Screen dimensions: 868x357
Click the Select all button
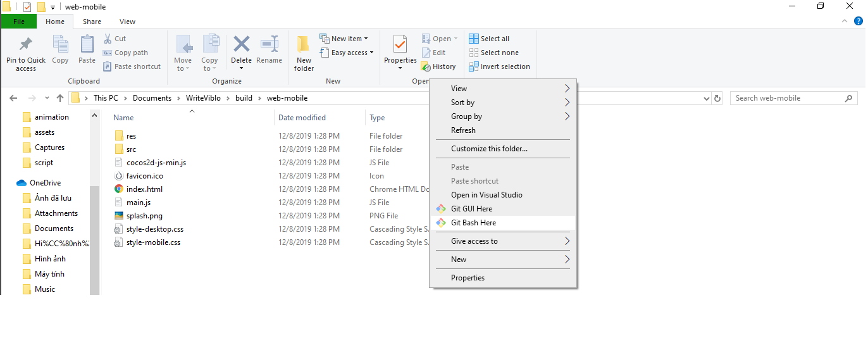click(x=489, y=39)
